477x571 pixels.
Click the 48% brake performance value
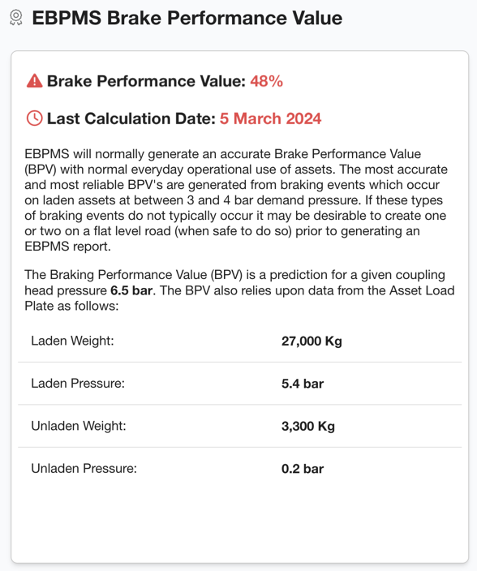point(267,81)
